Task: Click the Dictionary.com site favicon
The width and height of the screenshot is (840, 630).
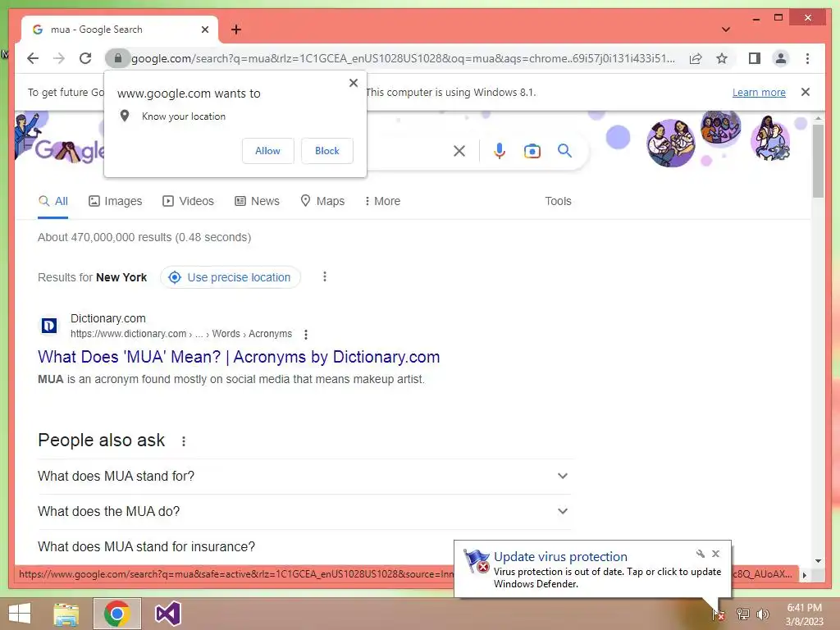Action: pyautogui.click(x=49, y=325)
